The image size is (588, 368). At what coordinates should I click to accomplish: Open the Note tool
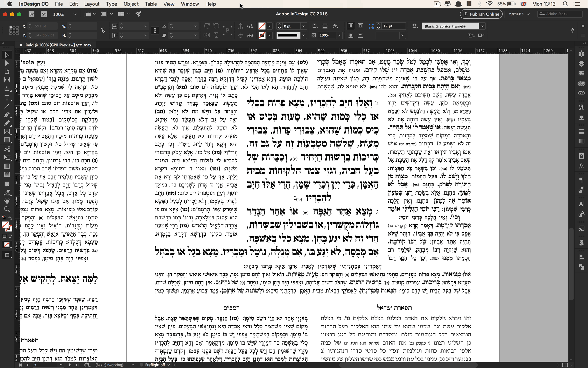[x=7, y=184]
